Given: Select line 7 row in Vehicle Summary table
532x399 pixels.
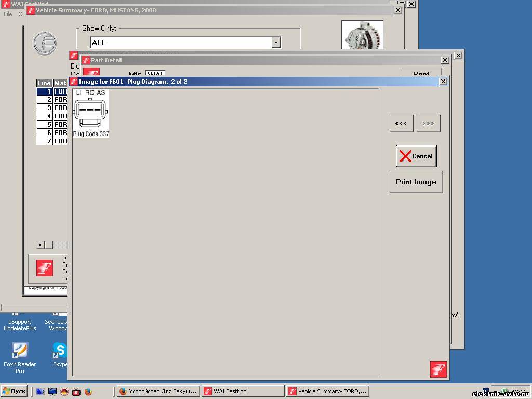Looking at the screenshot, I should pos(52,141).
